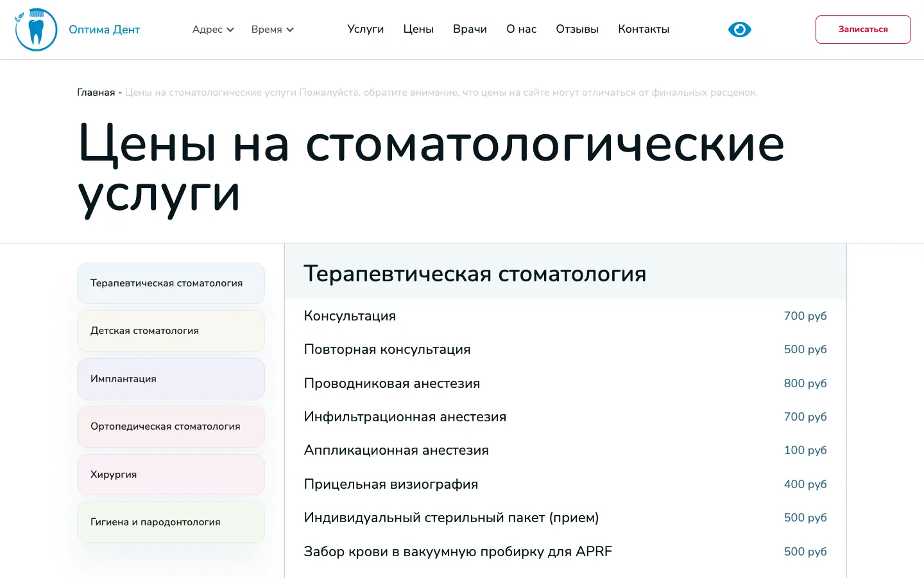The width and height of the screenshot is (924, 578).
Task: Open the Ортопедическая стоматология category
Action: 171,426
